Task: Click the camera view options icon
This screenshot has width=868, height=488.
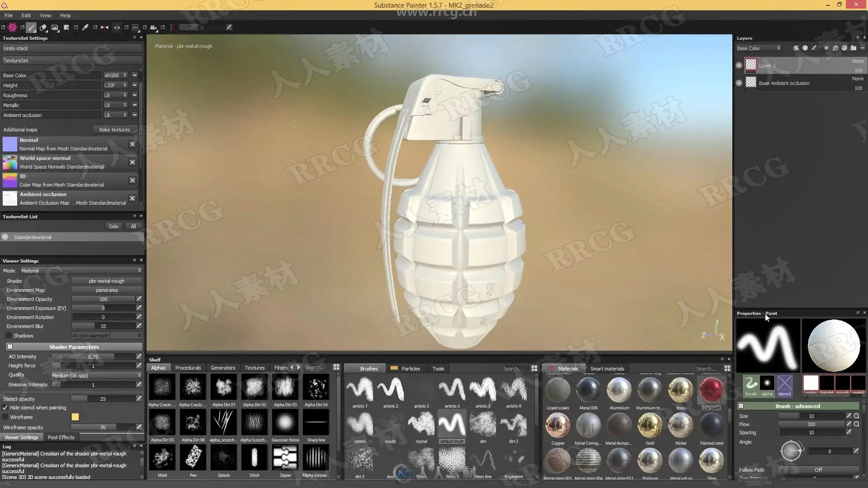Action: click(153, 28)
